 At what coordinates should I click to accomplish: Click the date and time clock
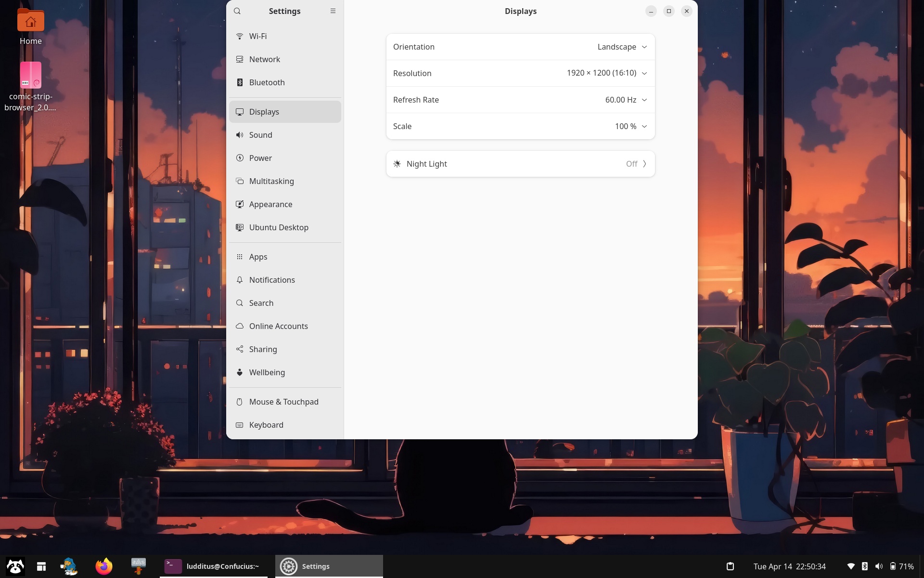coord(789,566)
